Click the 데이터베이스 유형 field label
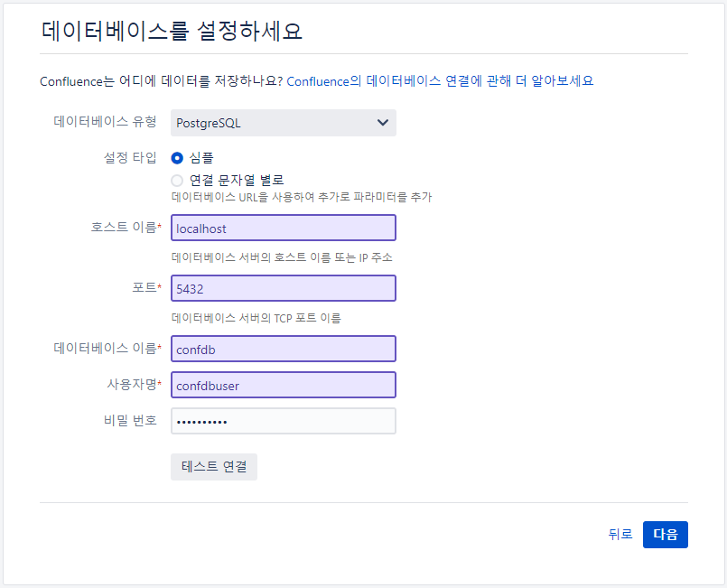This screenshot has width=727, height=588. (x=105, y=122)
